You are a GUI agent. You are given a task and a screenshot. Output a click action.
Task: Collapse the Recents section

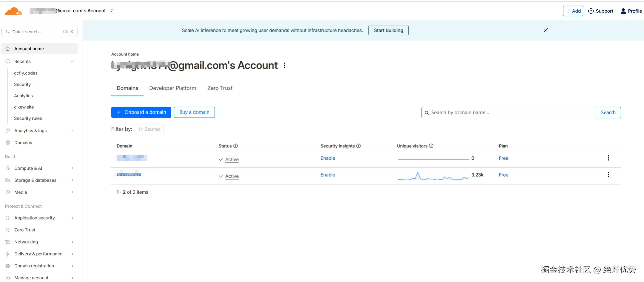pyautogui.click(x=72, y=62)
